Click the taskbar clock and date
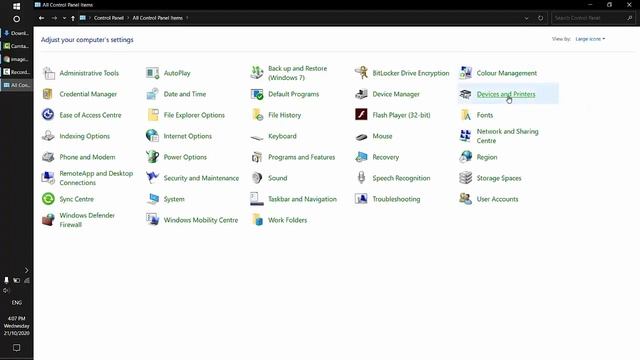 tap(17, 326)
